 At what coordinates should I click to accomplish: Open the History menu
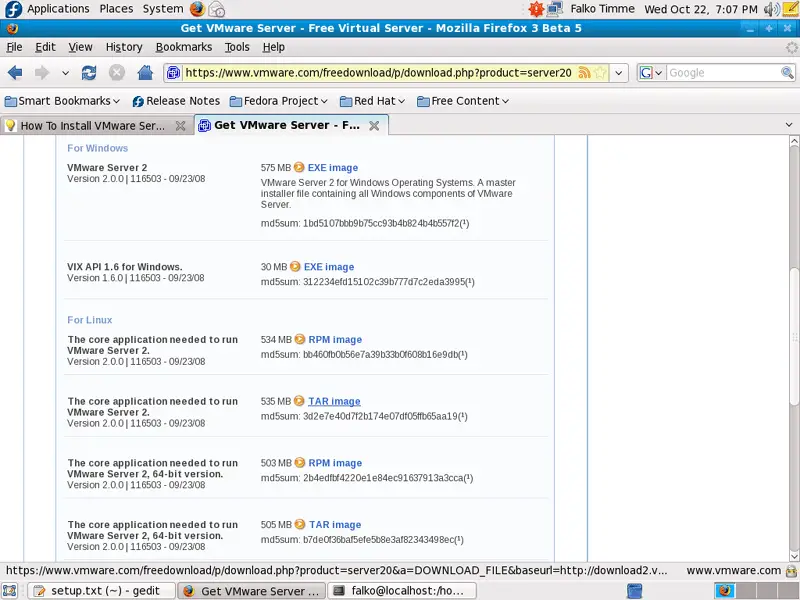pyautogui.click(x=124, y=47)
